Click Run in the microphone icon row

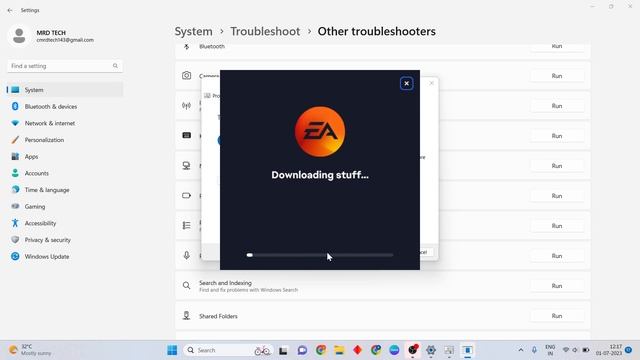pos(557,256)
